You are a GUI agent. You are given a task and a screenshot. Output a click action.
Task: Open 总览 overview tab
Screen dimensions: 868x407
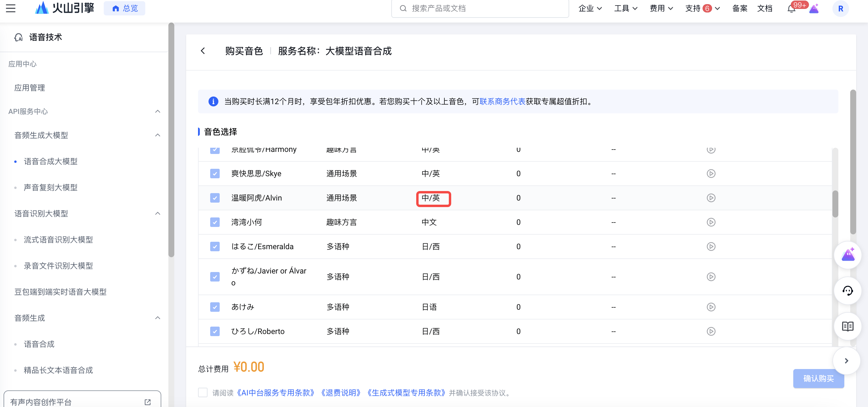tap(125, 8)
